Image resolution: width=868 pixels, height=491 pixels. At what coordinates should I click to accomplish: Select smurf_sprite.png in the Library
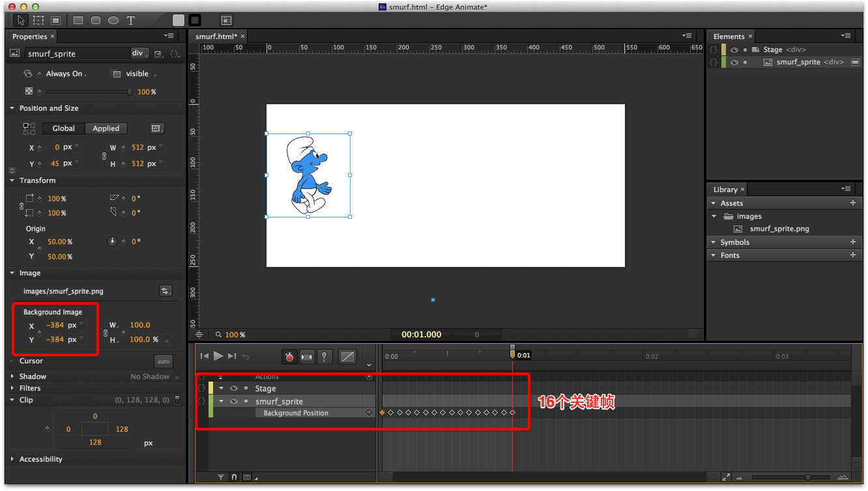779,229
